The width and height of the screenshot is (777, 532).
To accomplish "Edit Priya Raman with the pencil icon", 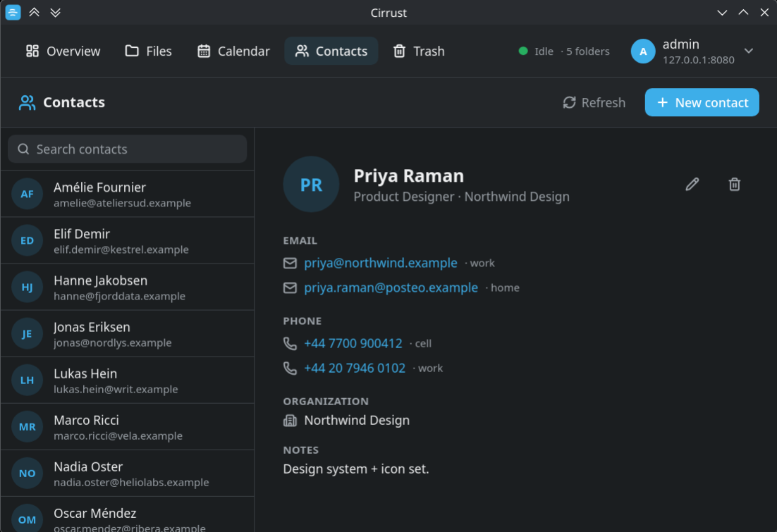I will (x=692, y=185).
